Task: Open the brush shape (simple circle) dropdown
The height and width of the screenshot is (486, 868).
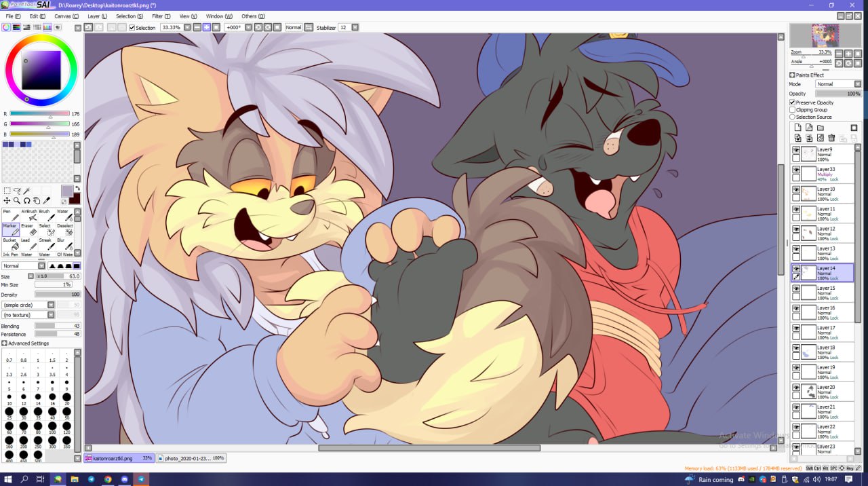Action: click(51, 305)
